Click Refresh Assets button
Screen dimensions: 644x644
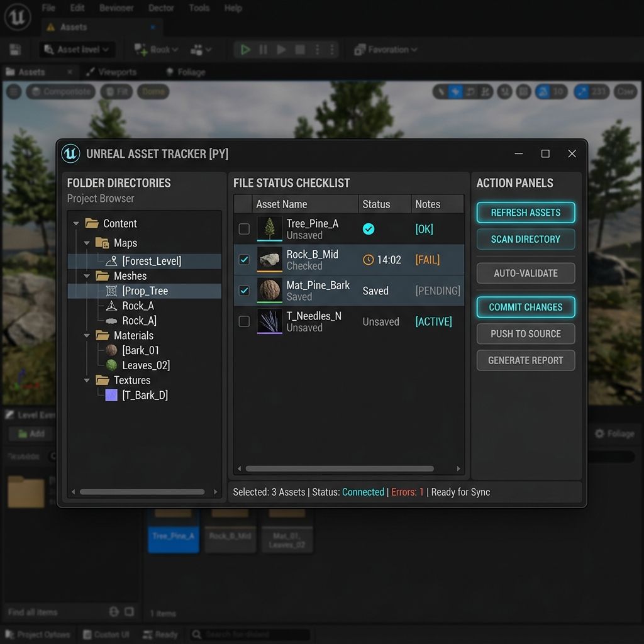point(525,213)
